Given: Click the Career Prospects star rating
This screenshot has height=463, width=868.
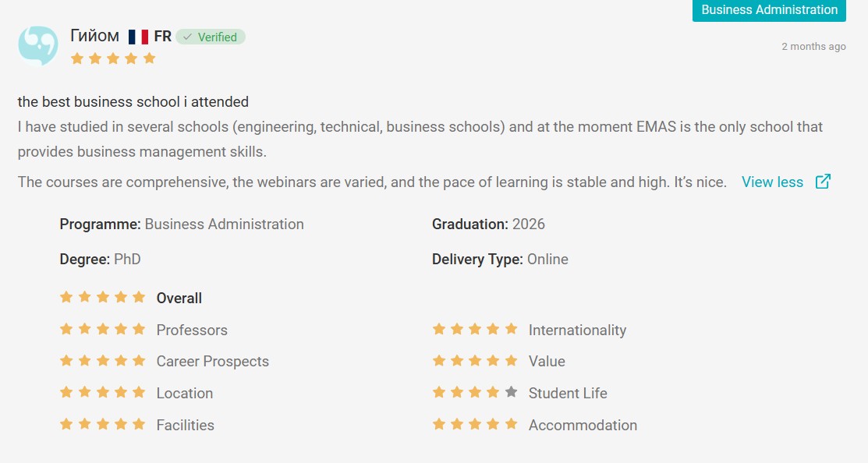Looking at the screenshot, I should pyautogui.click(x=102, y=361).
